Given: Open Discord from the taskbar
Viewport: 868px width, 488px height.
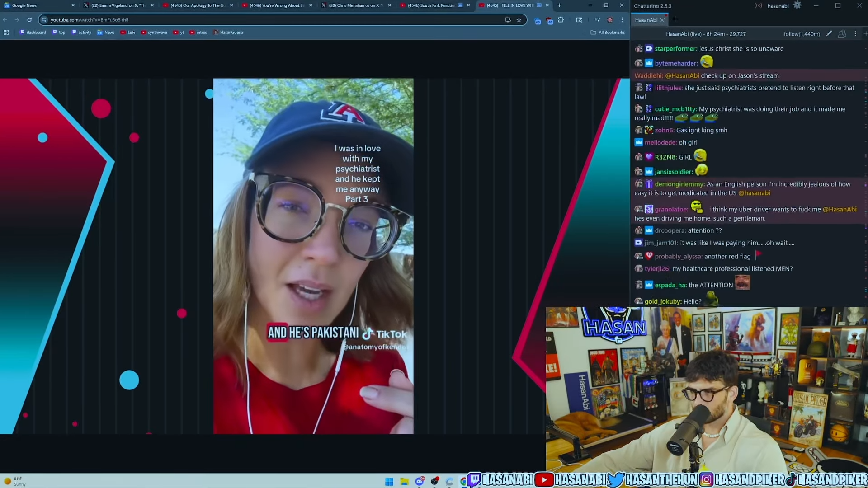Looking at the screenshot, I should (x=420, y=481).
